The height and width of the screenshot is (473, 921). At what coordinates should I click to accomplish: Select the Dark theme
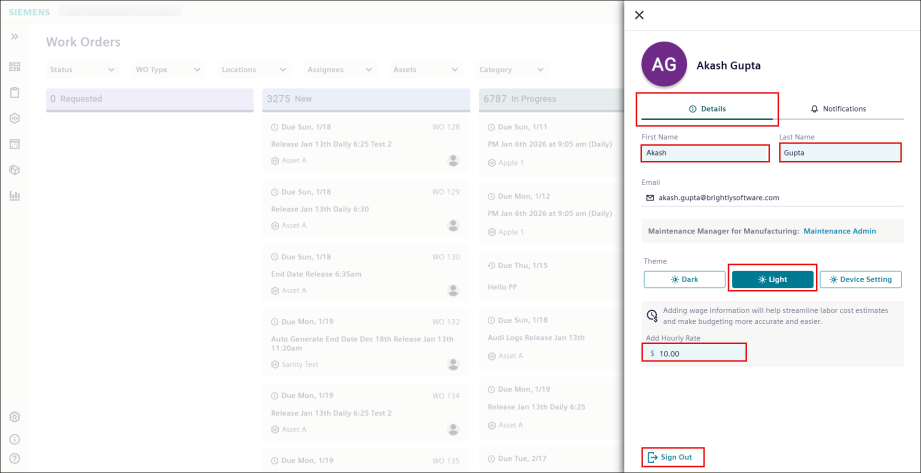(x=684, y=280)
